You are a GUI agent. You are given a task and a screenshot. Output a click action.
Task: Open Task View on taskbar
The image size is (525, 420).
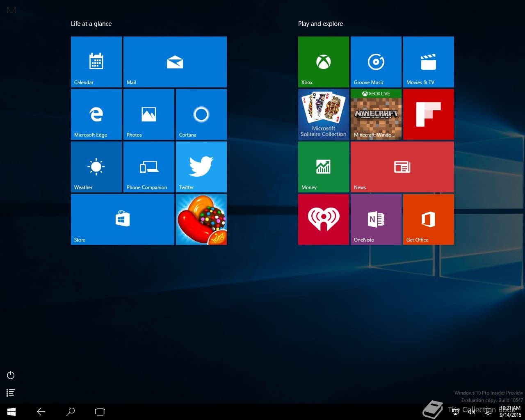point(100,412)
